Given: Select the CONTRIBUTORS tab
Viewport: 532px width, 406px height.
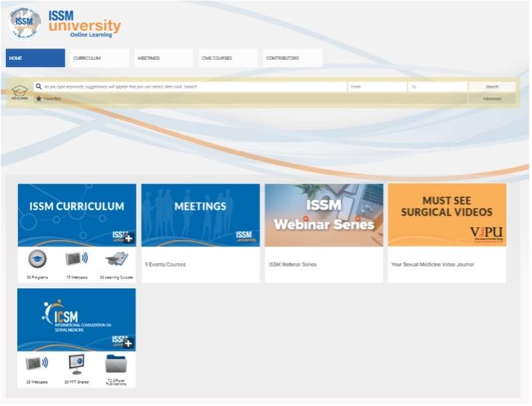Looking at the screenshot, I should click(x=292, y=58).
